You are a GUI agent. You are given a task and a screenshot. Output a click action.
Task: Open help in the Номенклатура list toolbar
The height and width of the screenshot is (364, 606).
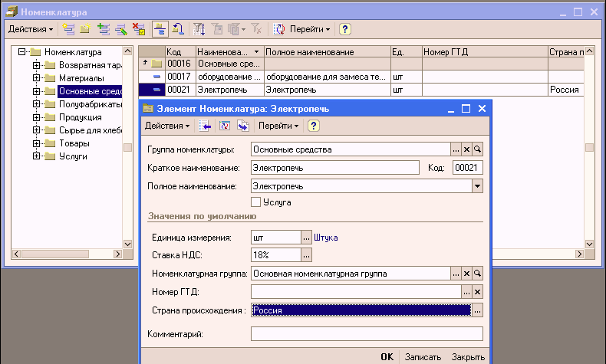tap(345, 29)
